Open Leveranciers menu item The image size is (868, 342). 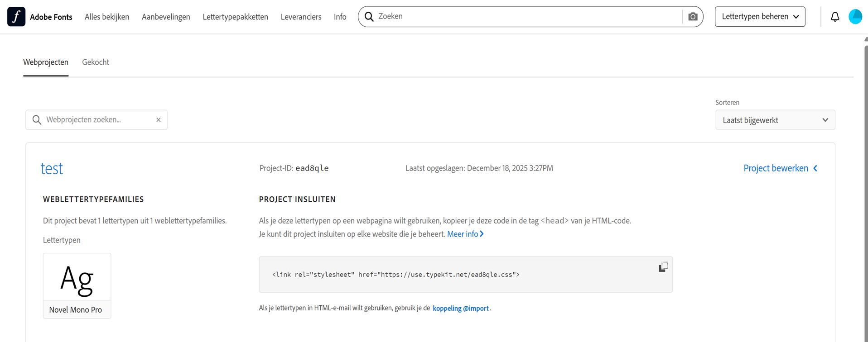click(301, 17)
